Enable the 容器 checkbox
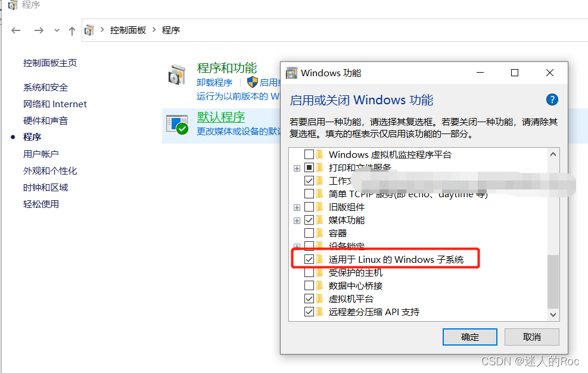588x373 pixels. tap(309, 233)
